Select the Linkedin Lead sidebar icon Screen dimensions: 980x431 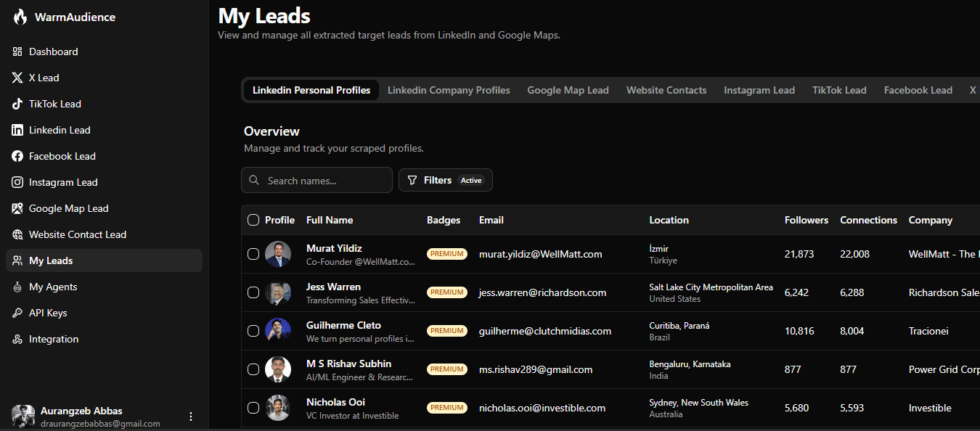point(17,130)
